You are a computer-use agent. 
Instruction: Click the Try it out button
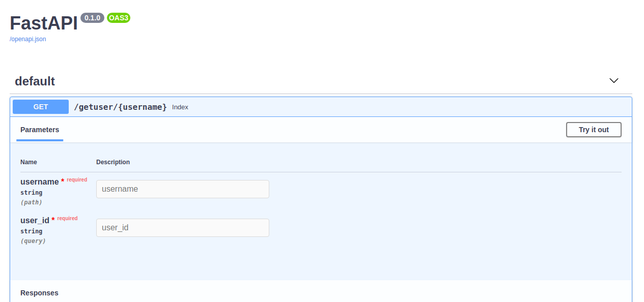594,130
